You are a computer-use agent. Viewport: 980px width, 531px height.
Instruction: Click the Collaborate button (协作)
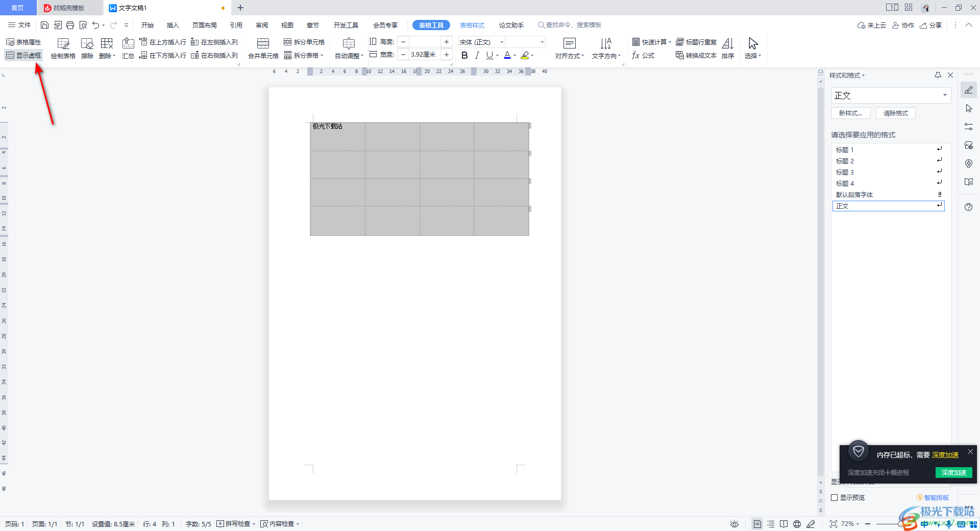pyautogui.click(x=903, y=25)
